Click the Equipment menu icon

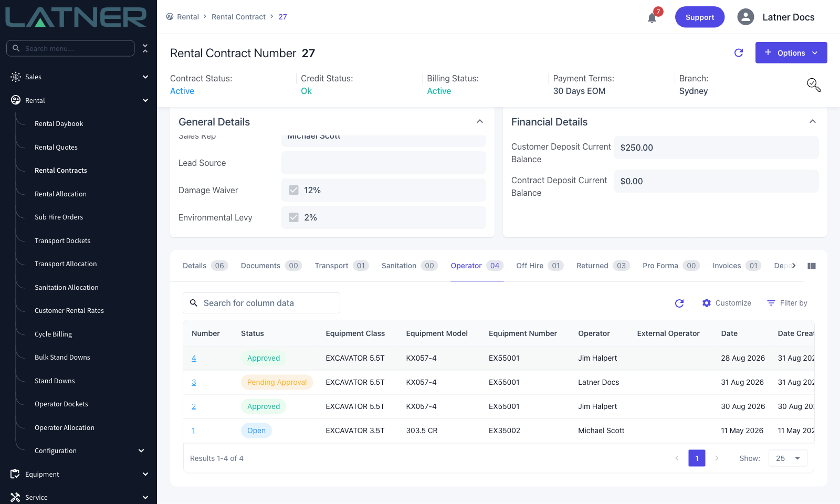(x=15, y=474)
